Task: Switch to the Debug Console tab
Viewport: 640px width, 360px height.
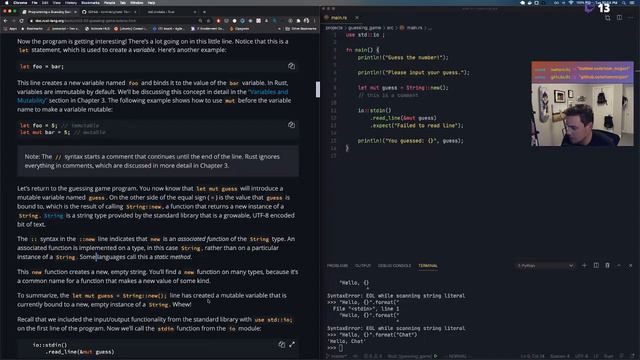Action: (x=394, y=265)
